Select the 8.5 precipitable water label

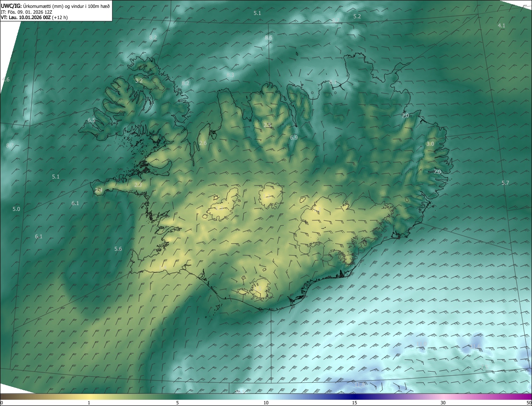268,38
